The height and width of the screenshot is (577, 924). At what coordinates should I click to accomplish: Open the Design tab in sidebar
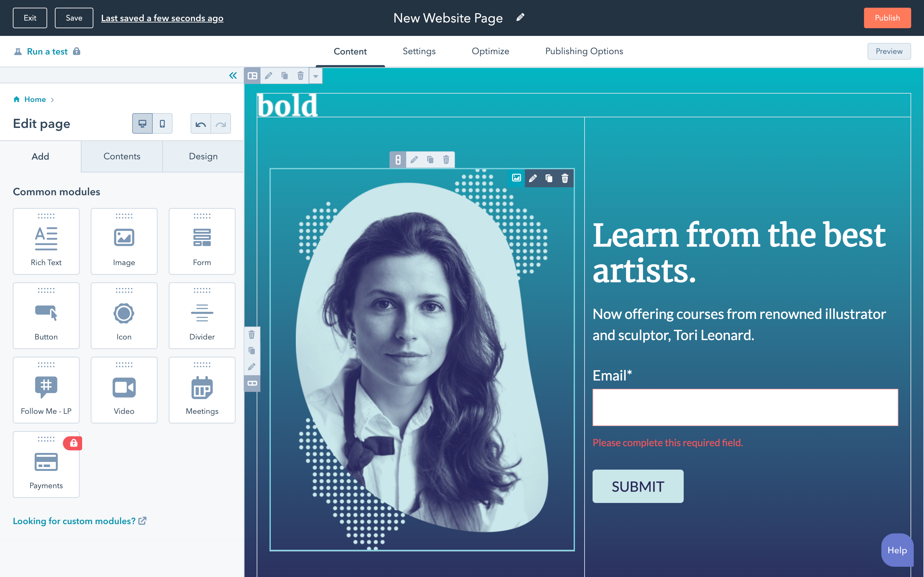click(203, 156)
